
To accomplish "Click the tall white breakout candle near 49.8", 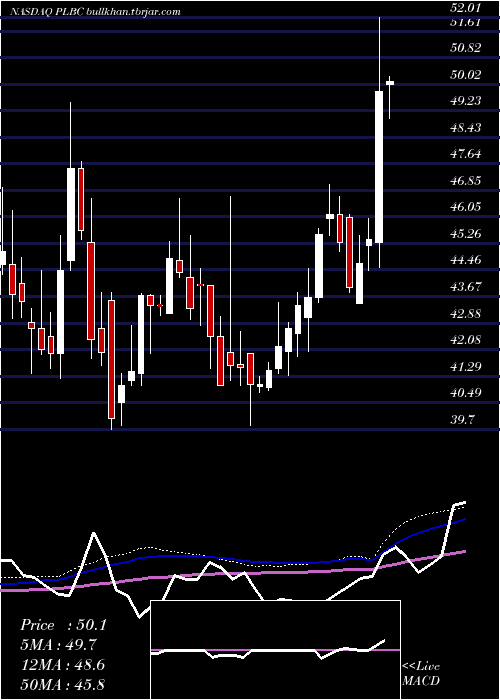I will tap(379, 167).
